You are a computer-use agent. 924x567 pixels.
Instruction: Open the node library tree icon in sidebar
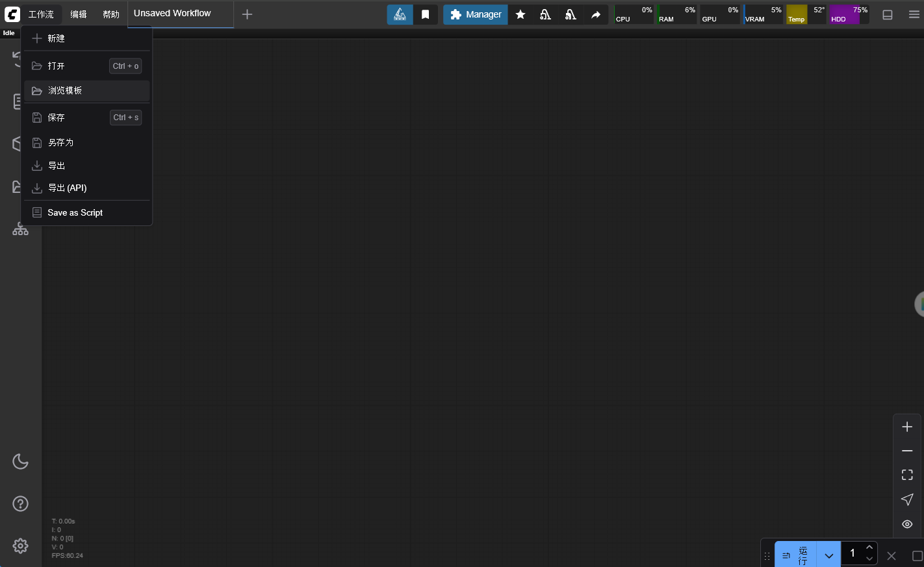pyautogui.click(x=20, y=229)
